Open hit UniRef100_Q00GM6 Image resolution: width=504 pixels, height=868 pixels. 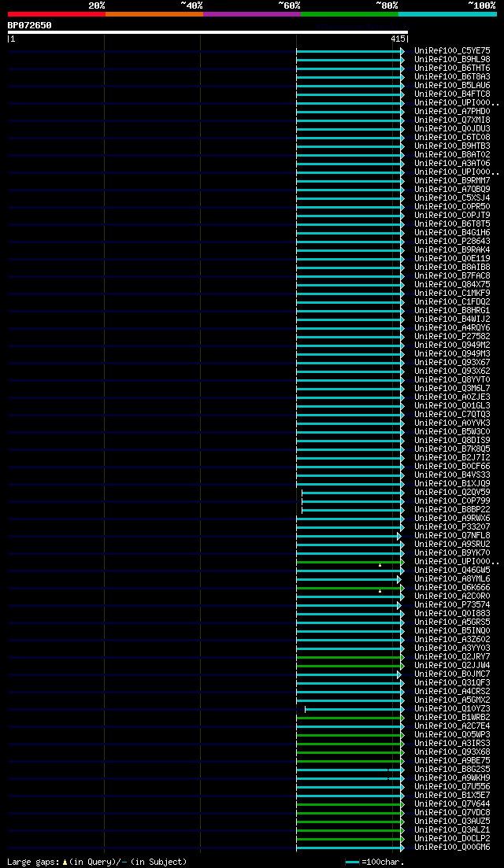452,847
